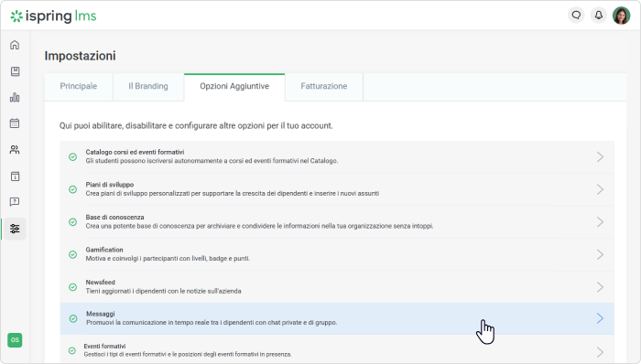Click the iSpring LMS logo
The height and width of the screenshot is (364, 641).
click(x=53, y=16)
